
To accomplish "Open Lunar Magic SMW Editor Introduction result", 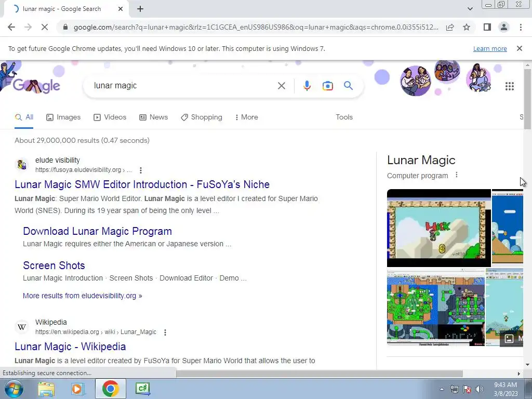I will [x=142, y=184].
